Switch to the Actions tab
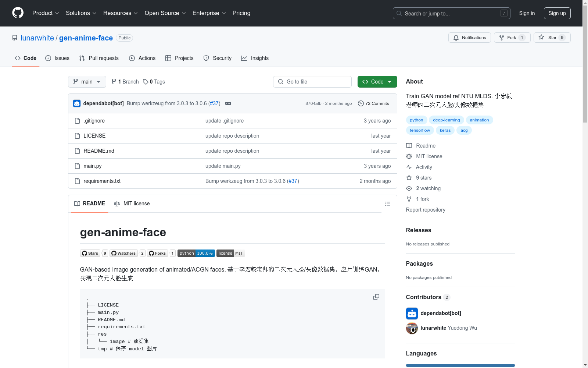This screenshot has height=368, width=588. 142,58
